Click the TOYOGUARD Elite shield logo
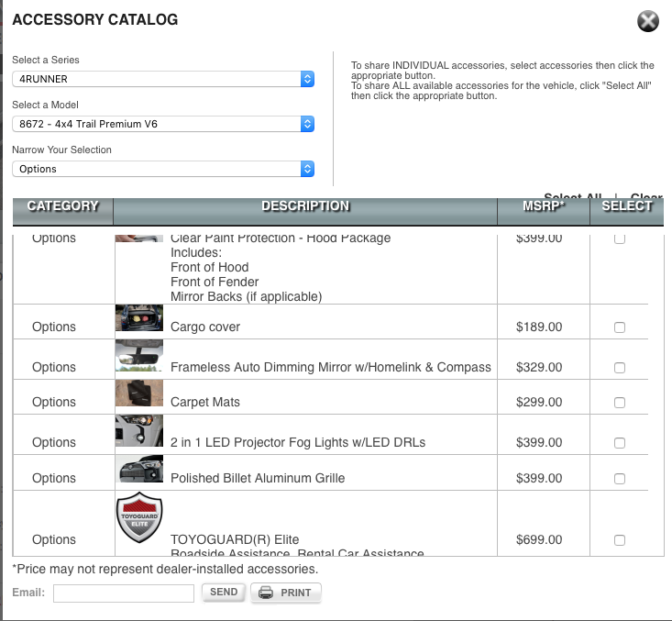The height and width of the screenshot is (621, 672). pyautogui.click(x=139, y=517)
